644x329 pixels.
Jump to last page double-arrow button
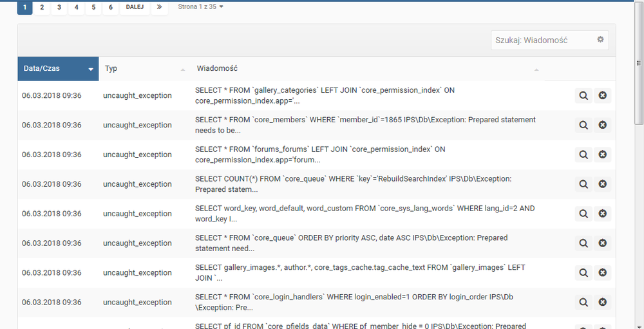pos(160,7)
